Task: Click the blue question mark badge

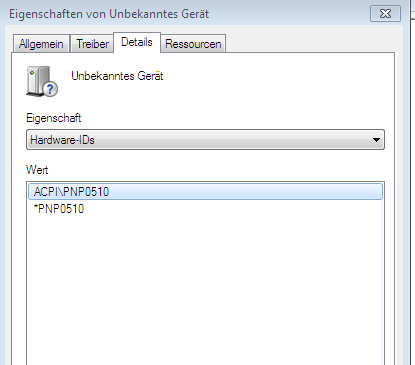Action: (x=50, y=89)
